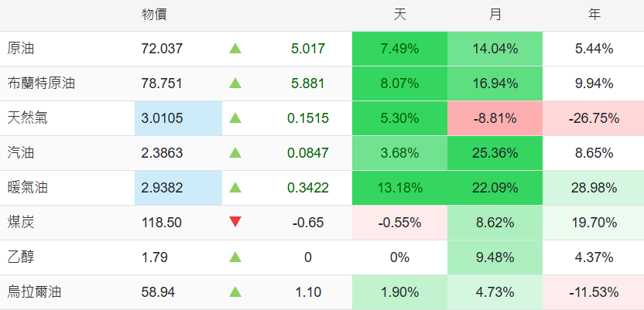
Task: Select the 天然氣 commodity name
Action: [x=27, y=118]
